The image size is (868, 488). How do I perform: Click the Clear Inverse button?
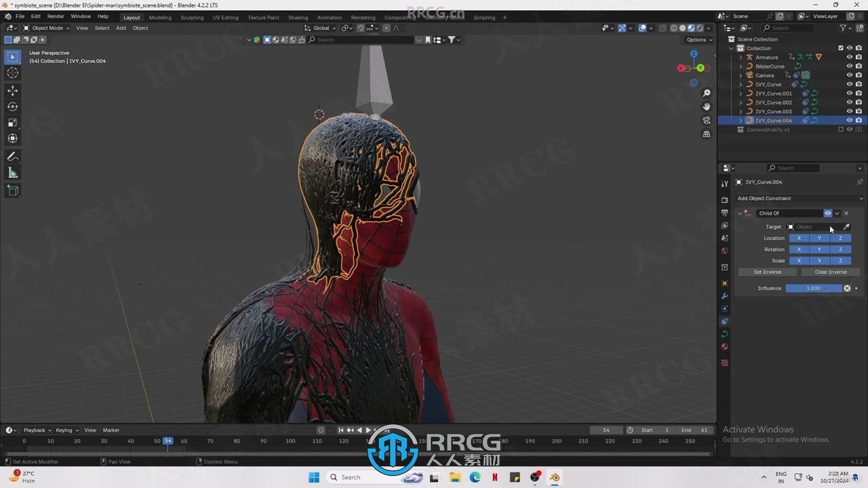pos(831,272)
